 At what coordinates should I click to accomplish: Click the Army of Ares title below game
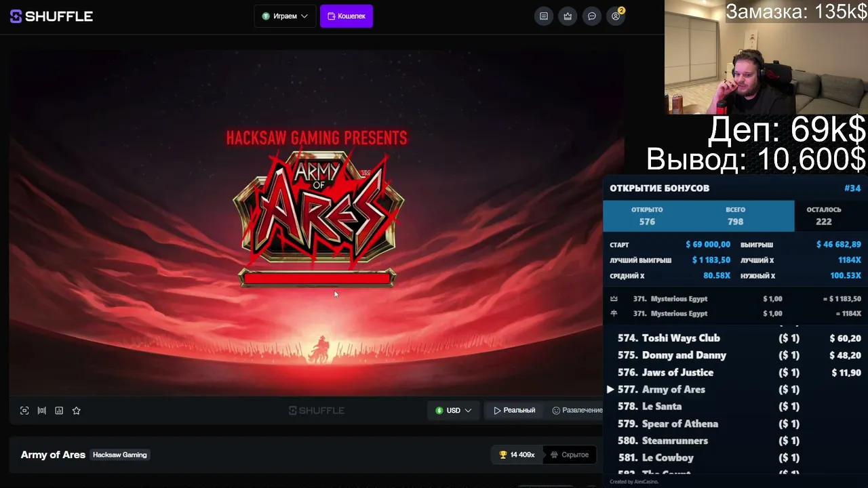tap(53, 455)
